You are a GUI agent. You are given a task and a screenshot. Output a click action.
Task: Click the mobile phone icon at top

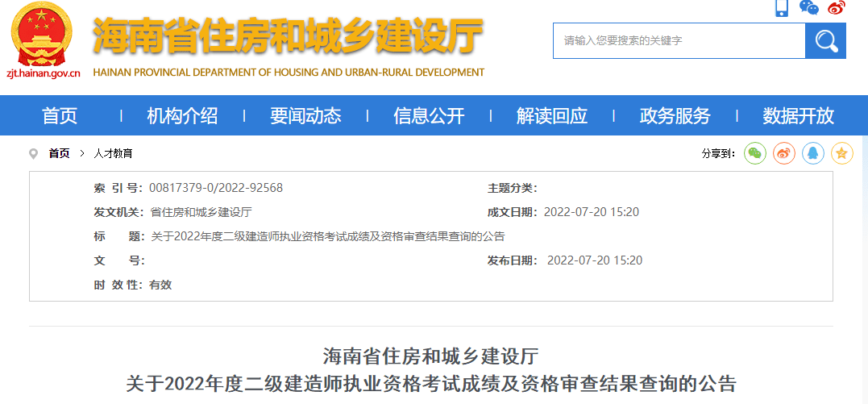pyautogui.click(x=781, y=8)
